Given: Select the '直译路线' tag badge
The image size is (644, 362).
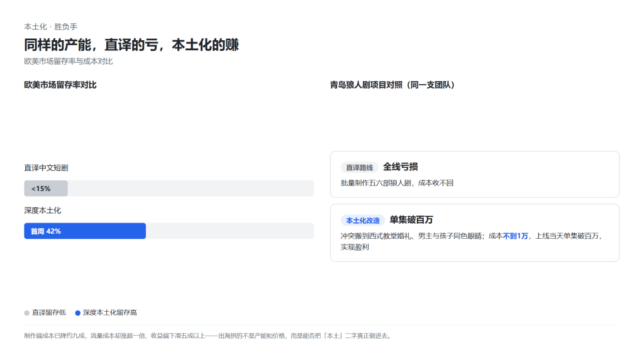Looking at the screenshot, I should point(359,167).
